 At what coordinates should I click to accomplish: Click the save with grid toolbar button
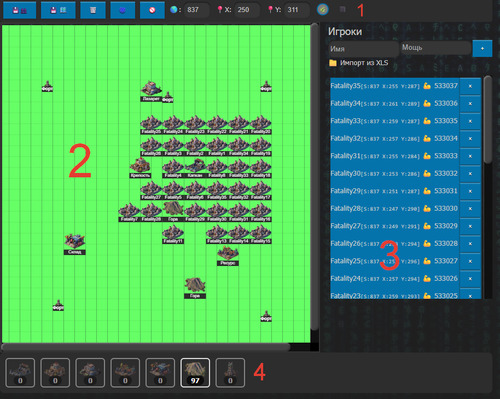(58, 10)
